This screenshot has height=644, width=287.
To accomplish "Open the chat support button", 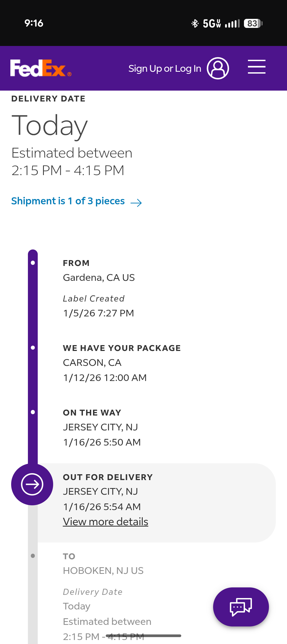I will coord(241,607).
